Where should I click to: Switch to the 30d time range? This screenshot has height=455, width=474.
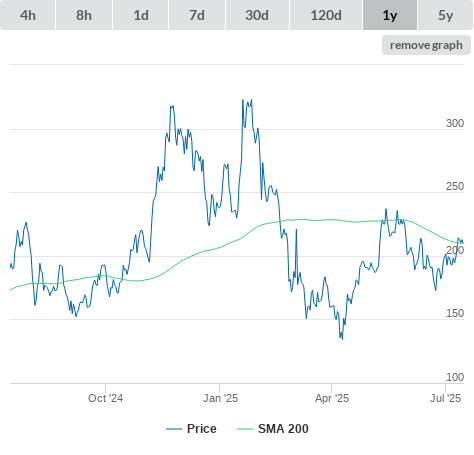tap(257, 15)
